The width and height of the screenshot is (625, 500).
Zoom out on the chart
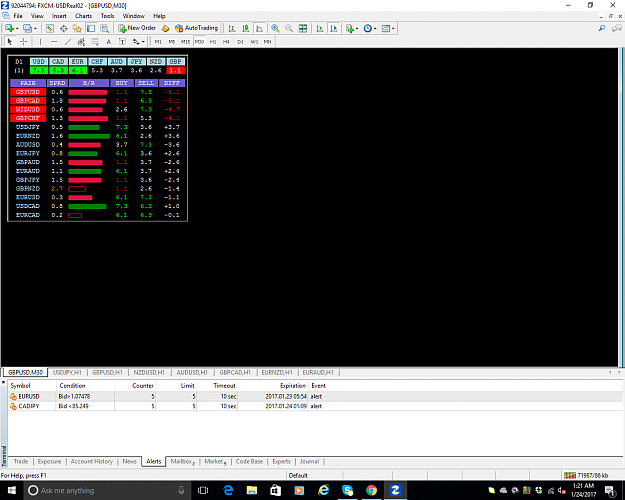click(289, 28)
